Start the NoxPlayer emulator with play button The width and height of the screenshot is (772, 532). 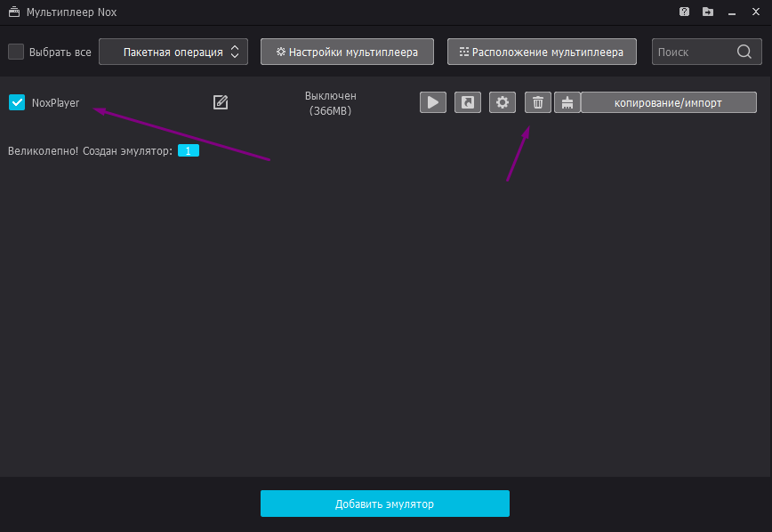[432, 102]
